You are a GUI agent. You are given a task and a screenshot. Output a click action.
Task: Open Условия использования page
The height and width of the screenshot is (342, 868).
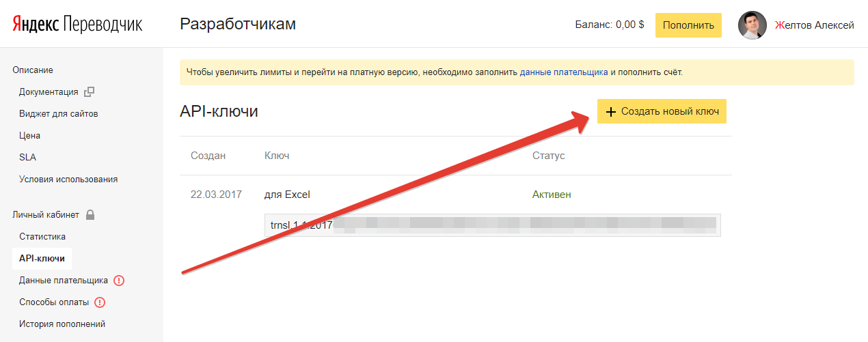click(68, 180)
